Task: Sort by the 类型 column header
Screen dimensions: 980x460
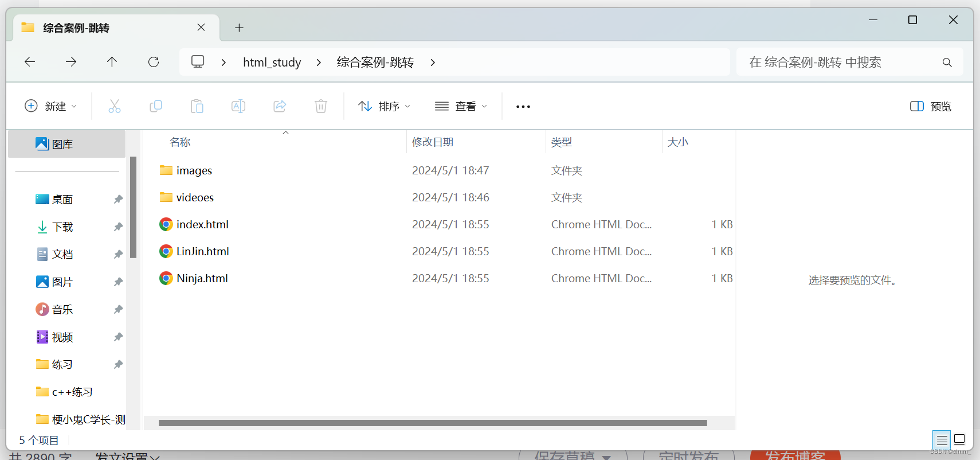Action: coord(562,142)
